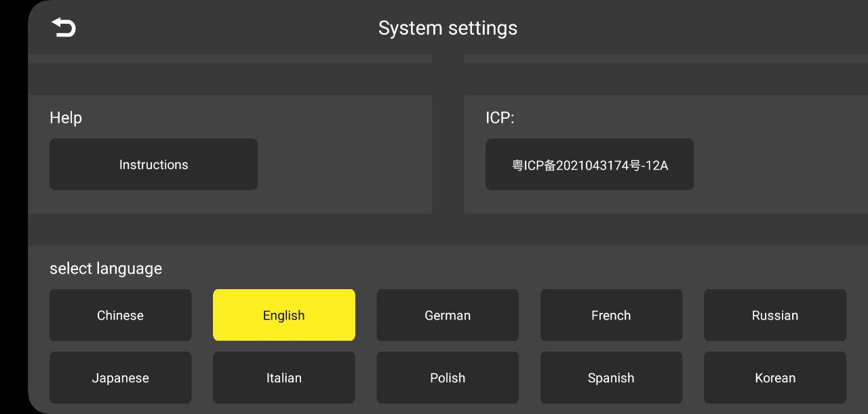This screenshot has width=868, height=414.
Task: Click the partially visible panel above Help
Action: click(229, 58)
